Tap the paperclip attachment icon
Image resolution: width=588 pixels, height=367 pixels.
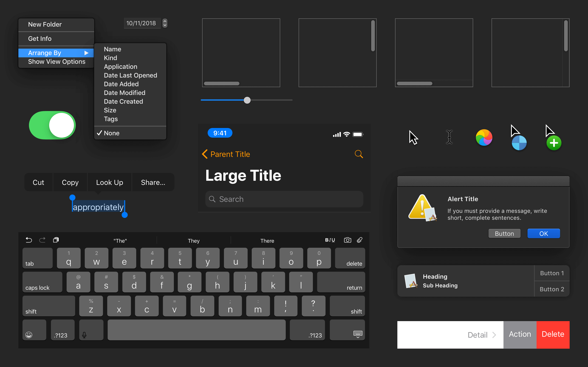[360, 240]
